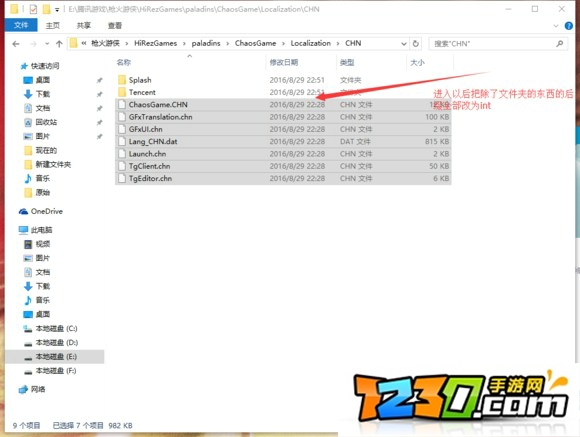Click paladins in the address breadcrumb
Screen dimensions: 580x437
point(206,43)
